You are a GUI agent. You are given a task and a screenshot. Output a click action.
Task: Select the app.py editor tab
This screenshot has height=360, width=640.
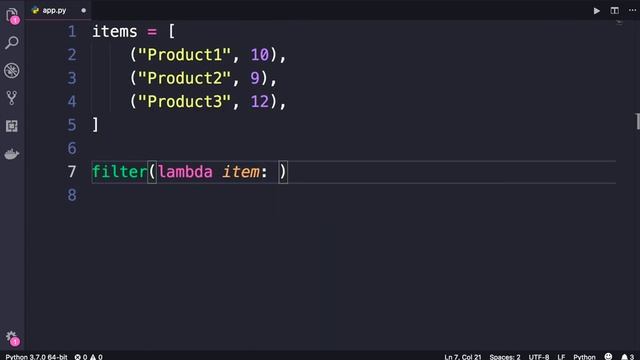(x=58, y=11)
